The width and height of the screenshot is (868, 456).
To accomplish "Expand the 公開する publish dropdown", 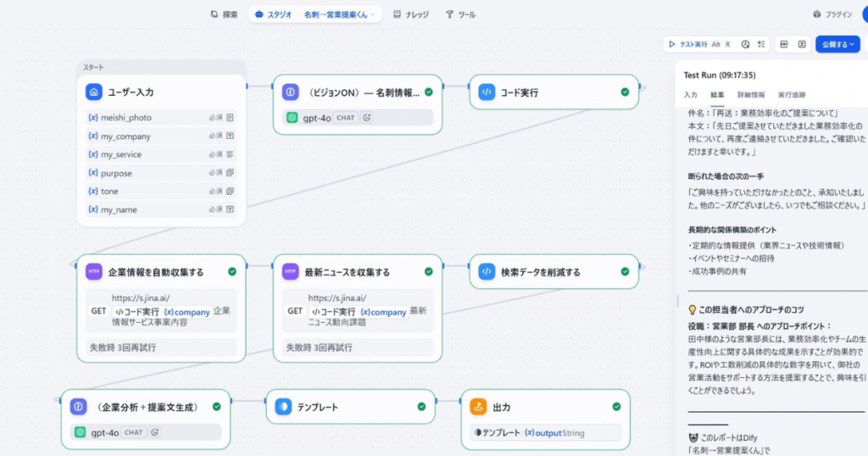I will pyautogui.click(x=837, y=44).
